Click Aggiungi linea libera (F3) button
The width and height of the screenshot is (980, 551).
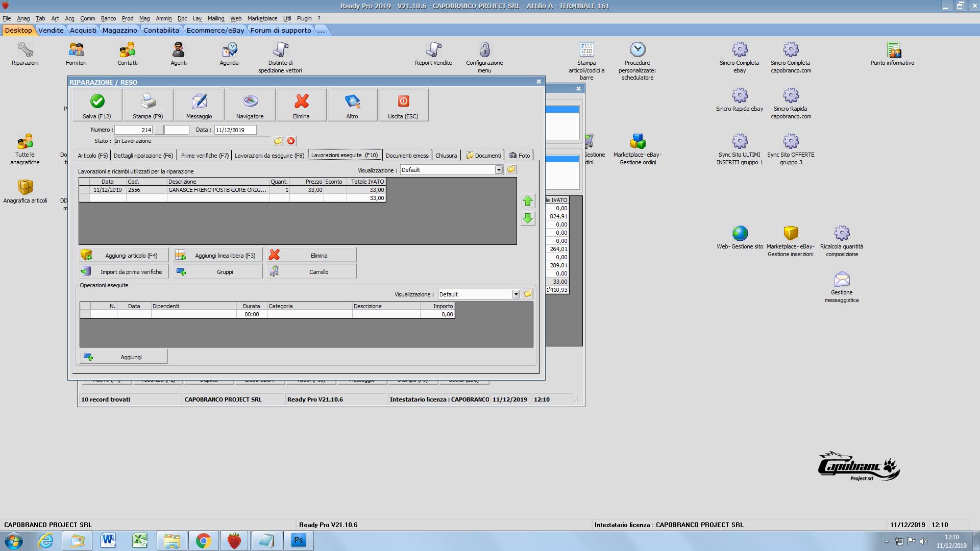(x=218, y=255)
